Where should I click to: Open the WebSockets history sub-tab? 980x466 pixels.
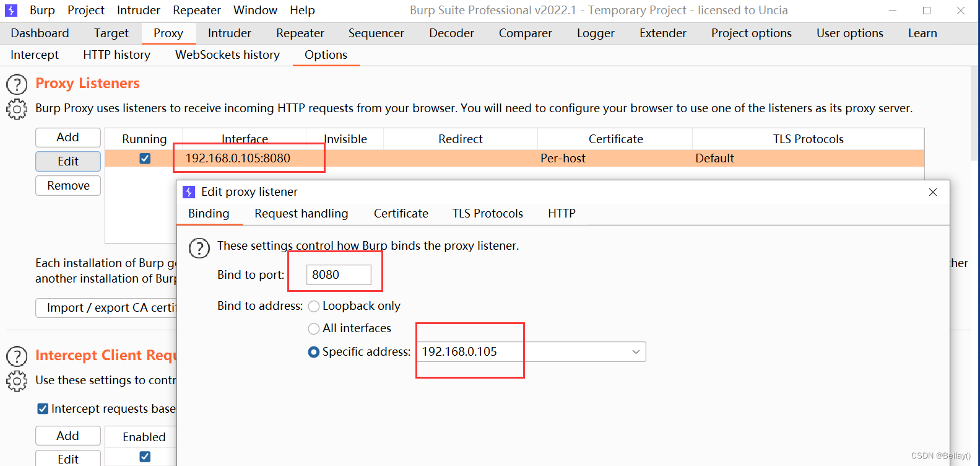pos(228,55)
